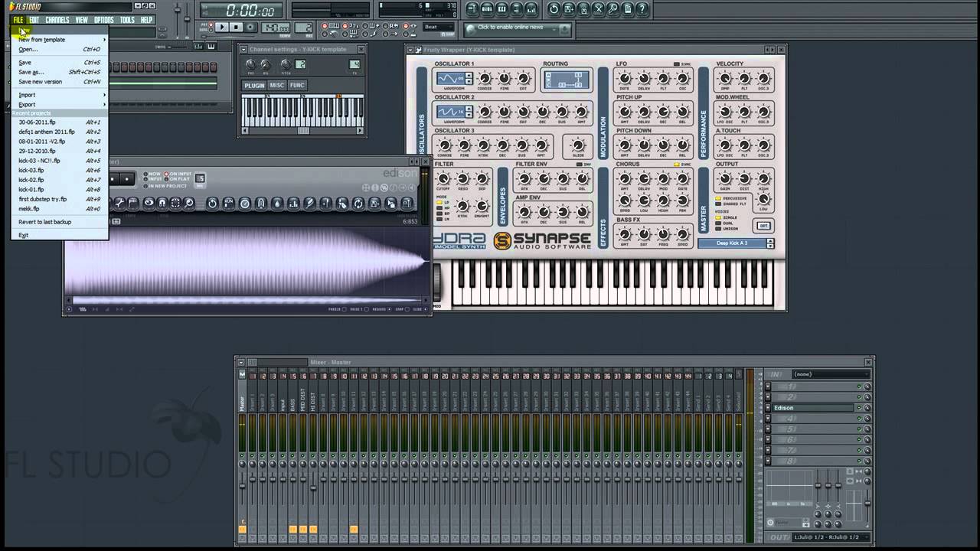
Task: Open the CHANNELS menu
Action: coord(57,20)
